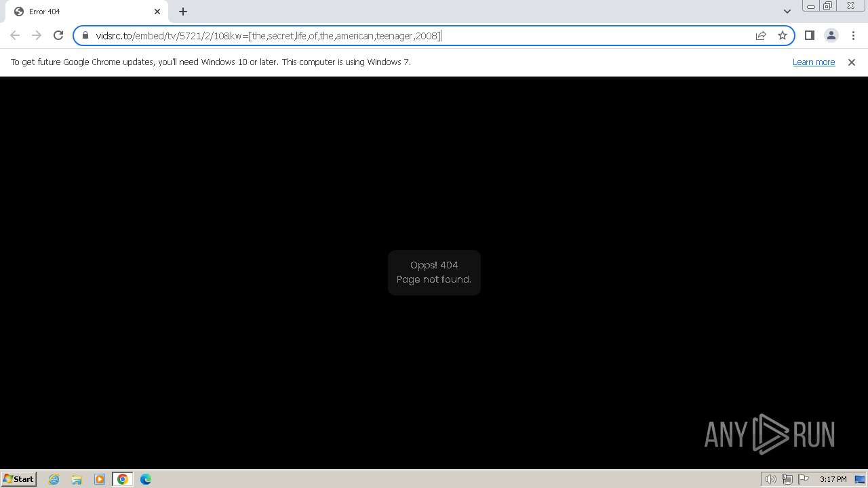
Task: Switch to Google Chrome in taskbar
Action: (x=123, y=479)
